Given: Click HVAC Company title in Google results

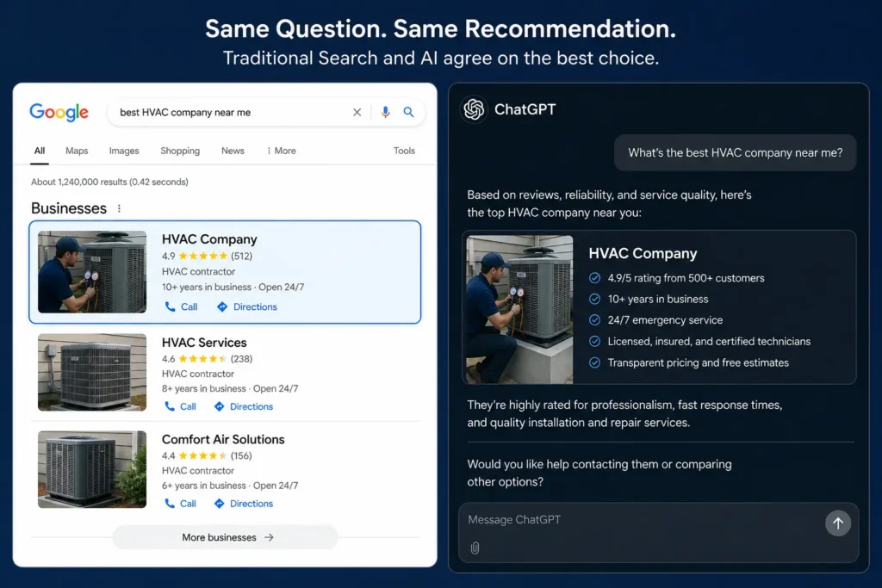Looking at the screenshot, I should (x=209, y=239).
